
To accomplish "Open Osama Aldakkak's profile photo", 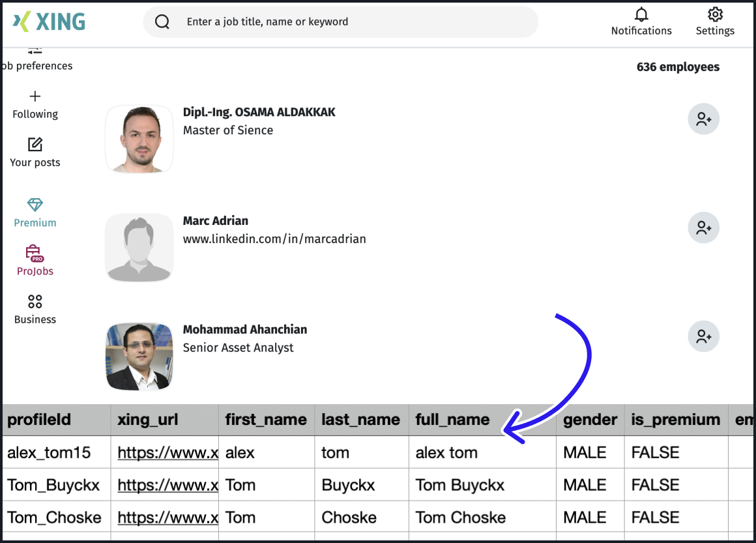I will [x=139, y=139].
